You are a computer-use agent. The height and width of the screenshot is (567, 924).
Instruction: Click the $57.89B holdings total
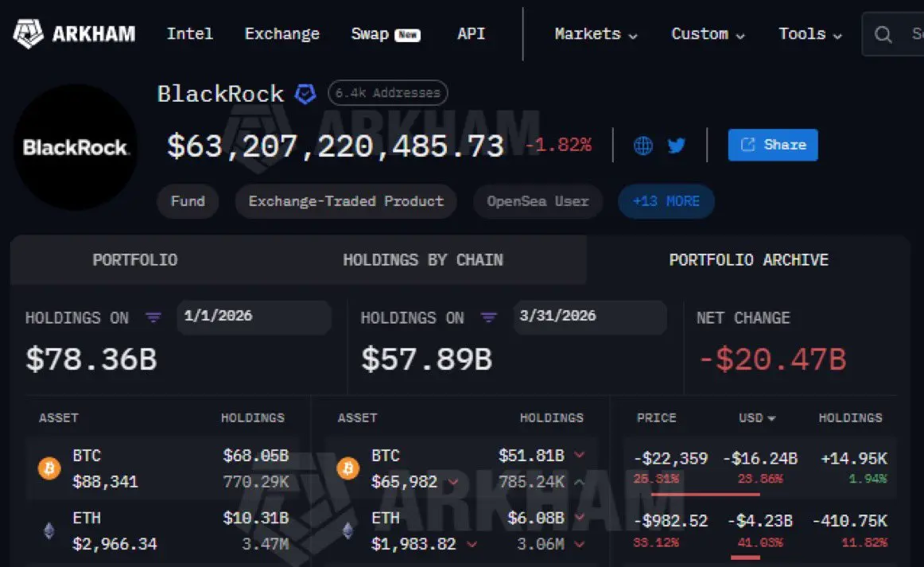(427, 359)
